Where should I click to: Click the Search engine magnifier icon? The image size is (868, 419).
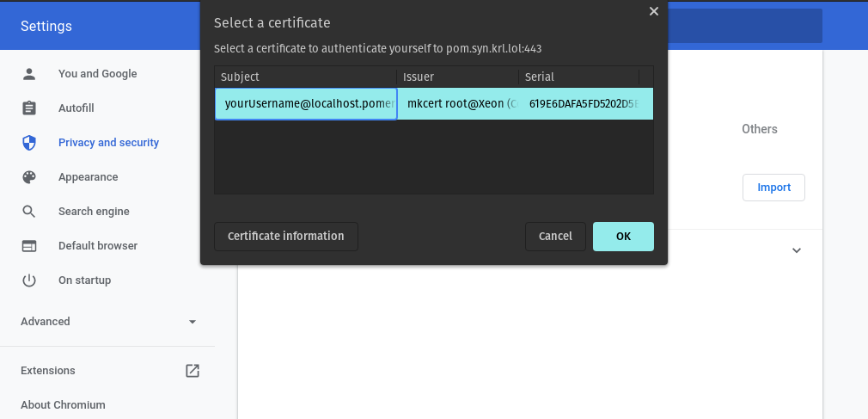pyautogui.click(x=29, y=212)
